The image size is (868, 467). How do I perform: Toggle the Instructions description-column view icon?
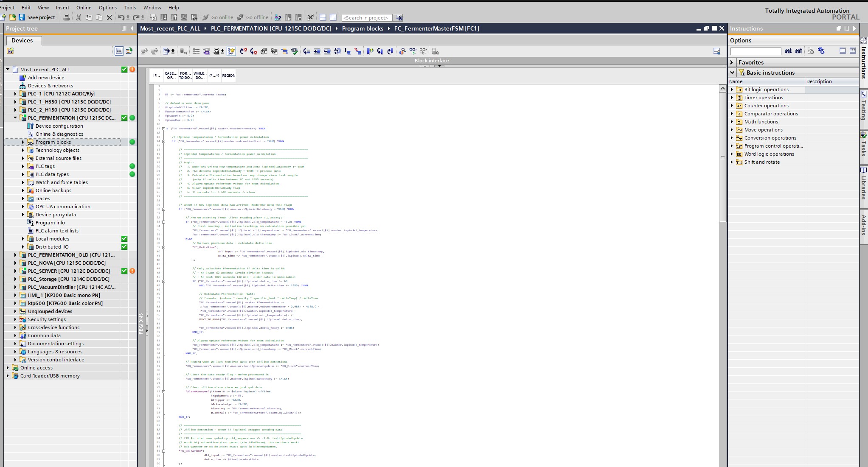pyautogui.click(x=853, y=51)
